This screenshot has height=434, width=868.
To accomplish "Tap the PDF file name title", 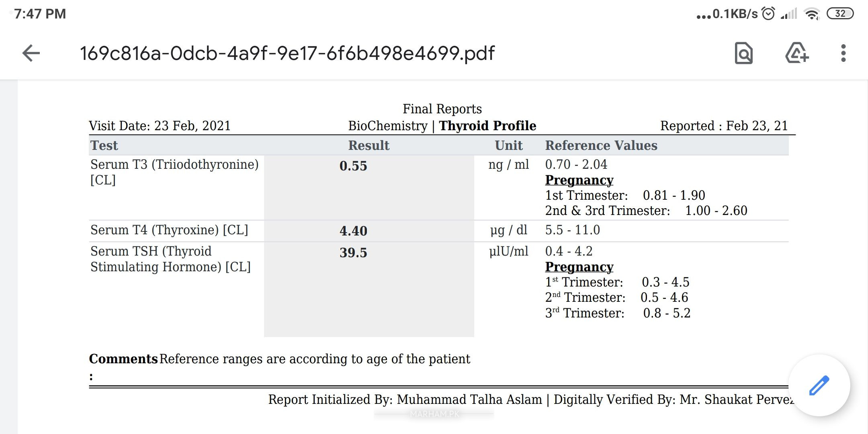I will point(287,53).
